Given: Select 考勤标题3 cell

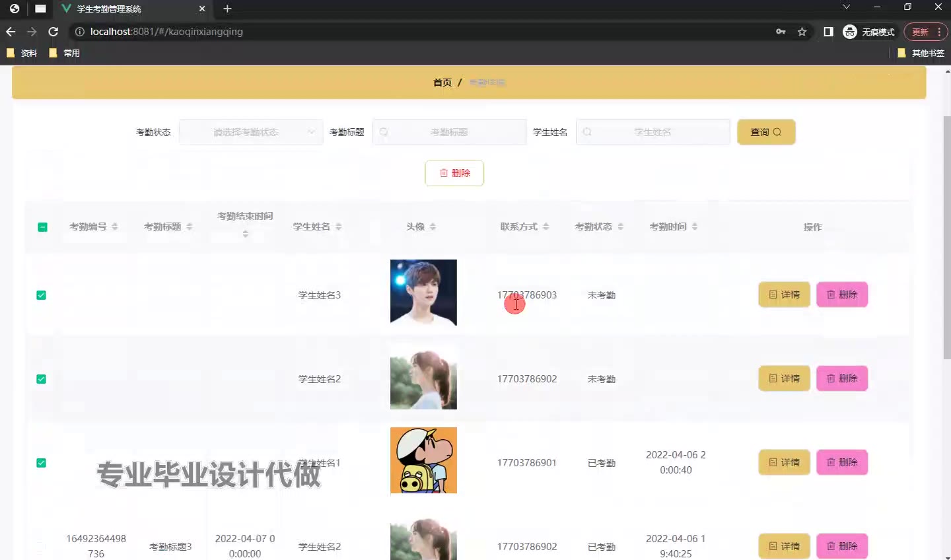Looking at the screenshot, I should pyautogui.click(x=170, y=547).
